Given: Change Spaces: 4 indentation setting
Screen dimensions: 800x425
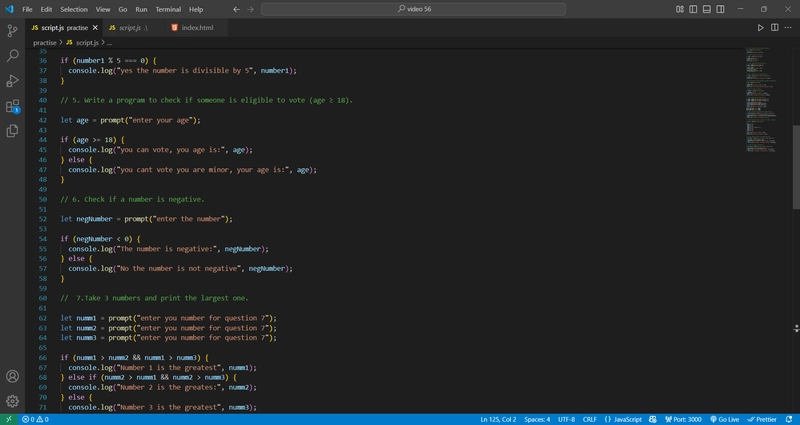Looking at the screenshot, I should tap(537, 419).
